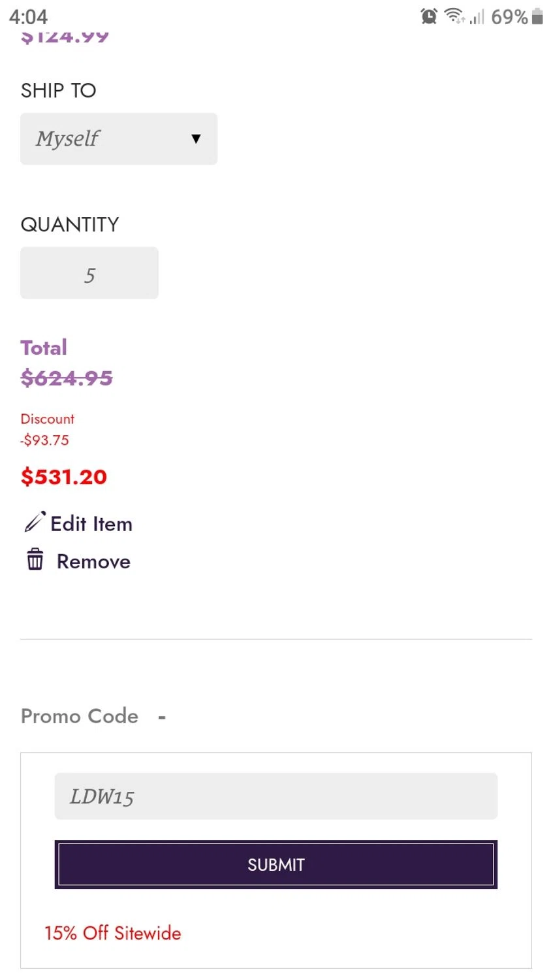This screenshot has height=980, width=551.
Task: Click the red $531.20 discounted total
Action: (x=64, y=477)
